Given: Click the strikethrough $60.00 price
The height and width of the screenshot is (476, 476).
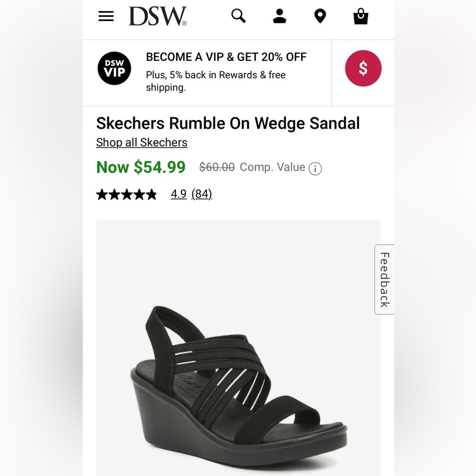Looking at the screenshot, I should (x=217, y=167).
